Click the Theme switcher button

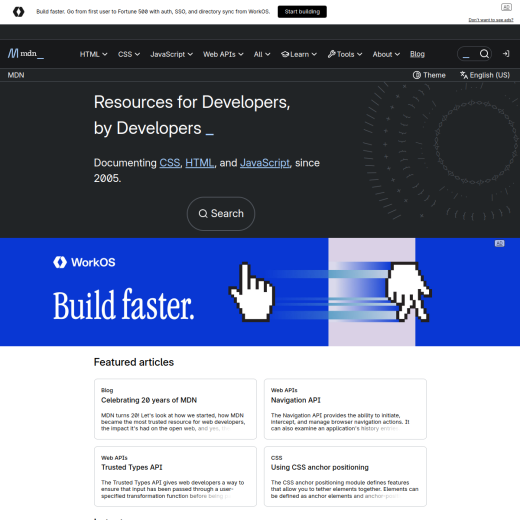coord(429,75)
